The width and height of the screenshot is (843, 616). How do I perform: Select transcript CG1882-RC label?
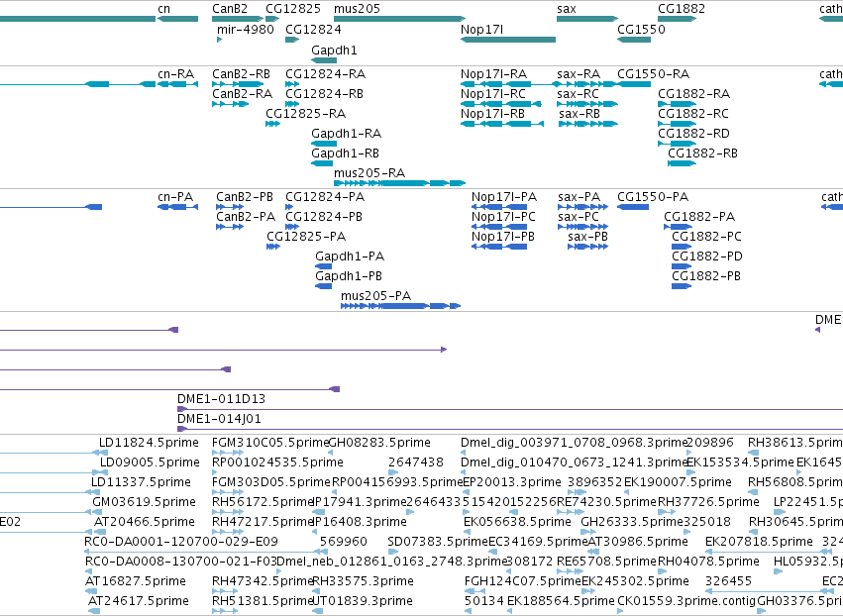[693, 114]
